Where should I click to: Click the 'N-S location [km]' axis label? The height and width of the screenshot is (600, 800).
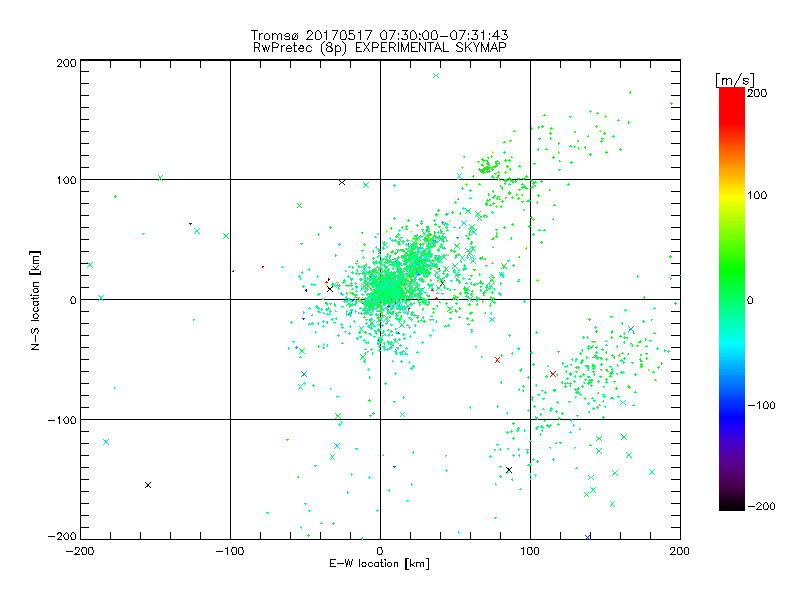(35, 300)
